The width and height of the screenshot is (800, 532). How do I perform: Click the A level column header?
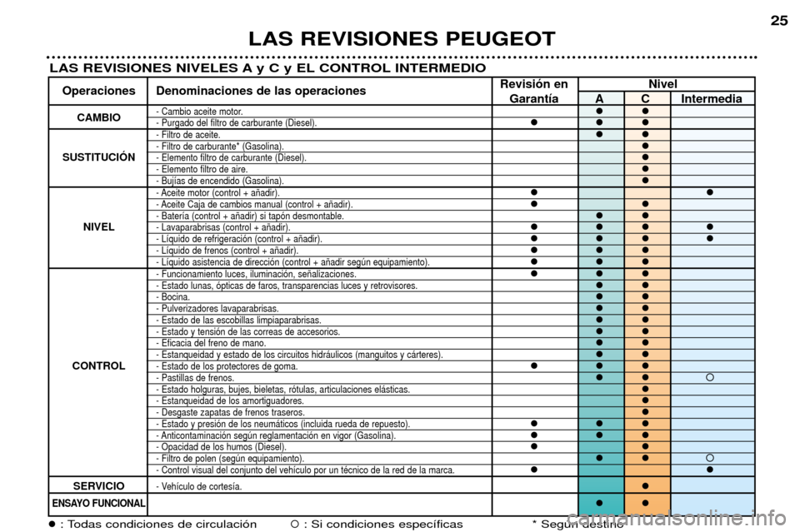[x=599, y=99]
